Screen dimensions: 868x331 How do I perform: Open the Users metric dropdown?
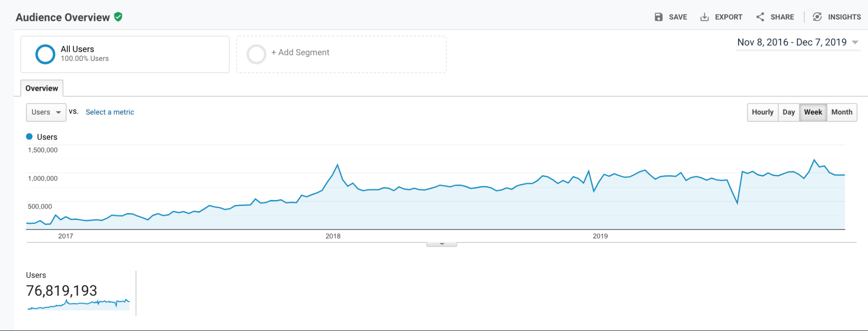[46, 112]
